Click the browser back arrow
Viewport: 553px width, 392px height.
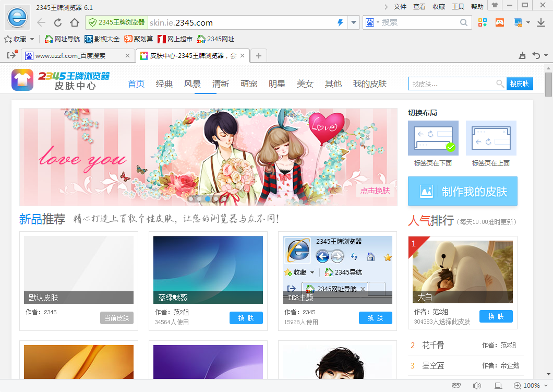[x=41, y=22]
